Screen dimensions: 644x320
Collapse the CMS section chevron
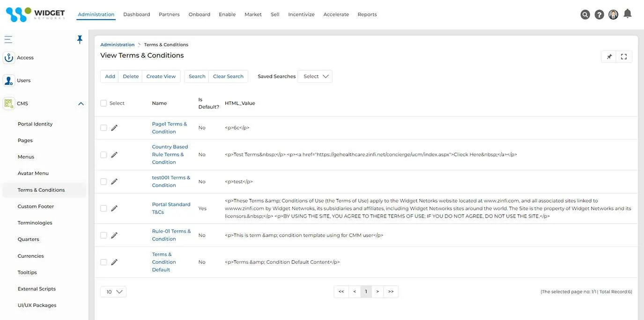(x=81, y=103)
